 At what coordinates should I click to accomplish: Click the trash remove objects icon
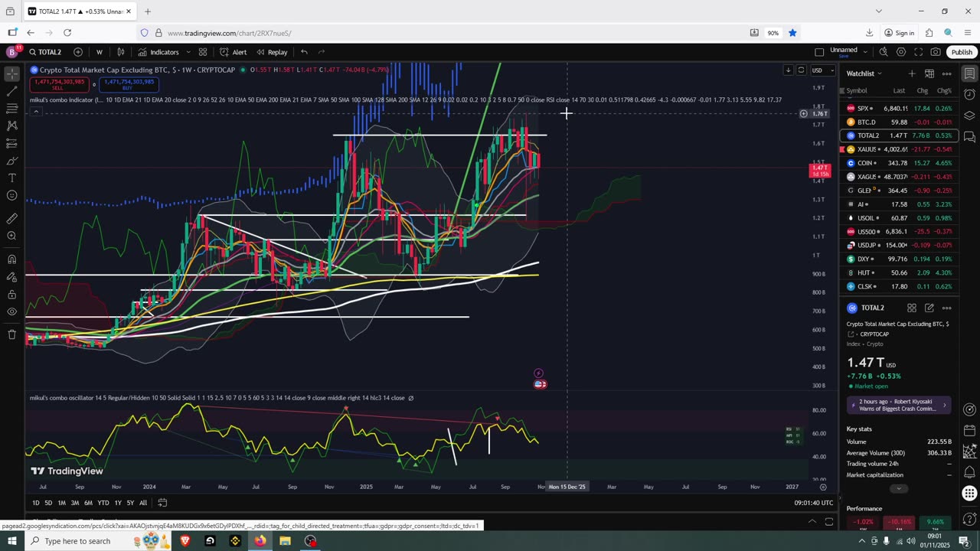[12, 334]
